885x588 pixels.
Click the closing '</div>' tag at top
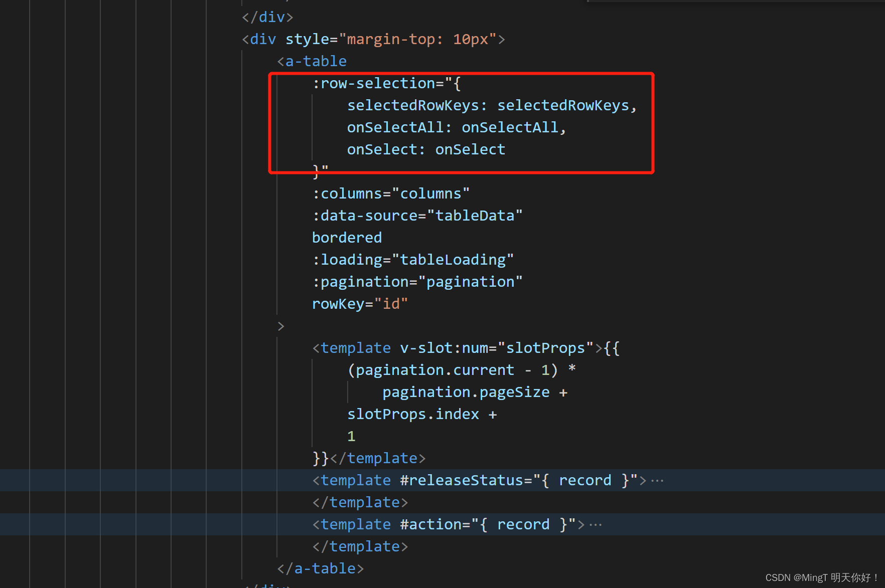pos(267,17)
